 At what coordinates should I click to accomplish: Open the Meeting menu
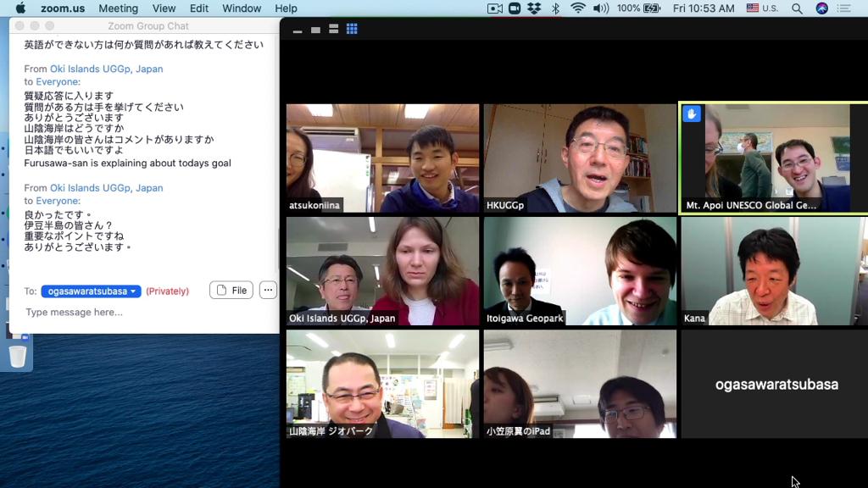tap(119, 8)
